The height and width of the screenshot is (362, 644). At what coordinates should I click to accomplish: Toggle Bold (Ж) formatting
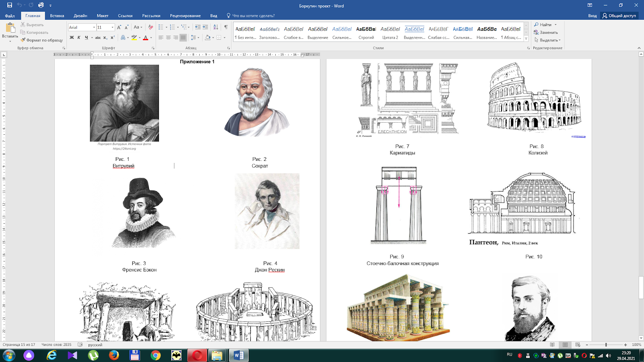72,37
